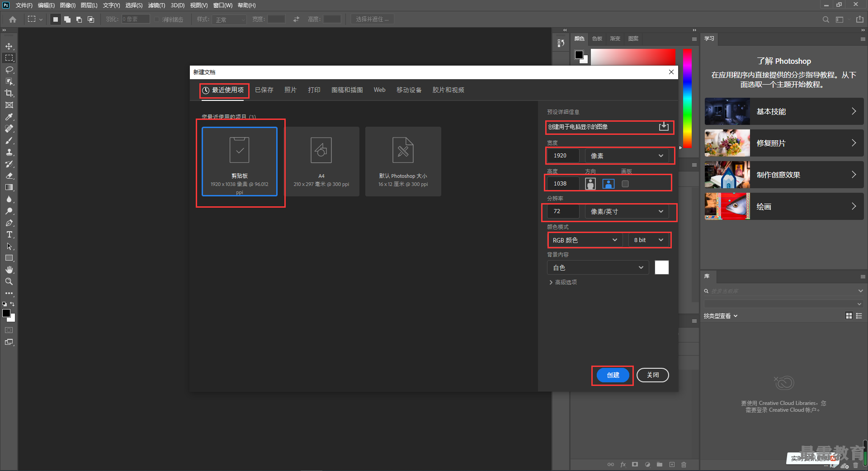Open the 8 bit depth dropdown

[x=648, y=240]
